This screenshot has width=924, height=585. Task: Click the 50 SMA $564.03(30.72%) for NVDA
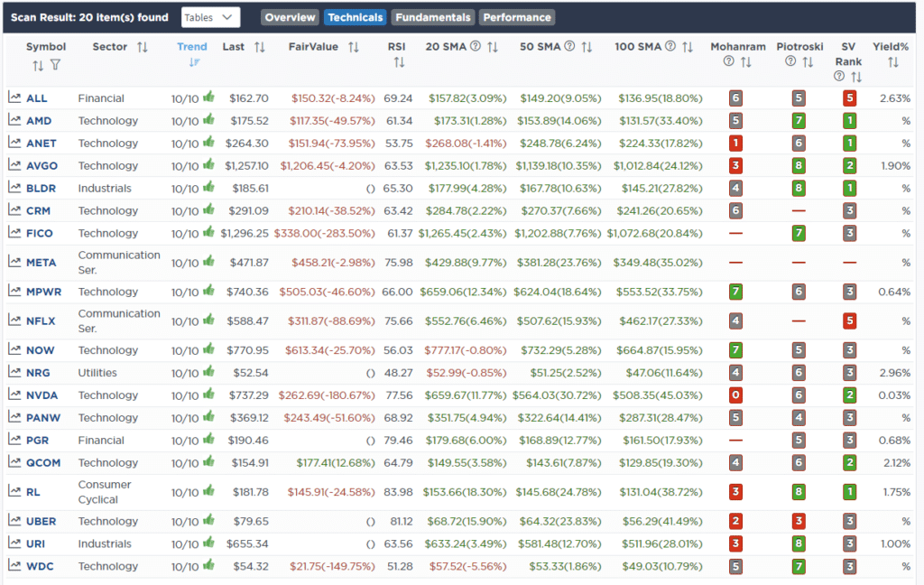coord(557,395)
